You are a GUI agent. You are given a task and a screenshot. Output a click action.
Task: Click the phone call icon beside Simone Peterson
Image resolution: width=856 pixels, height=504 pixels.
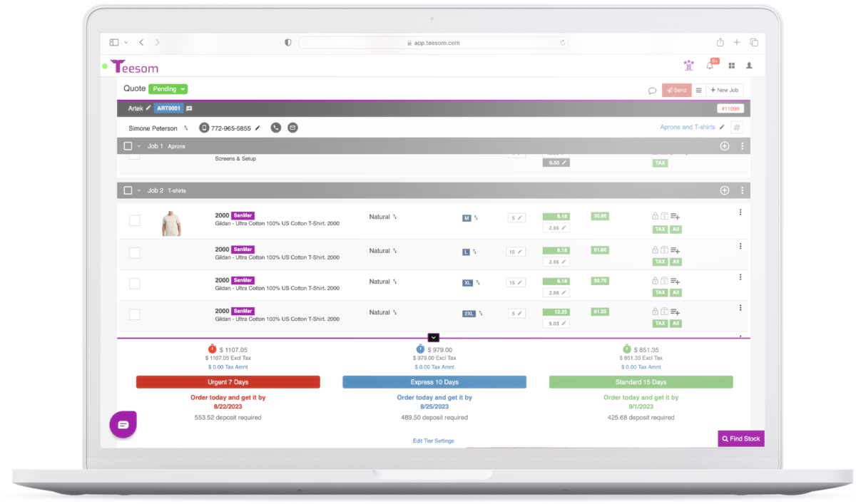(x=275, y=128)
